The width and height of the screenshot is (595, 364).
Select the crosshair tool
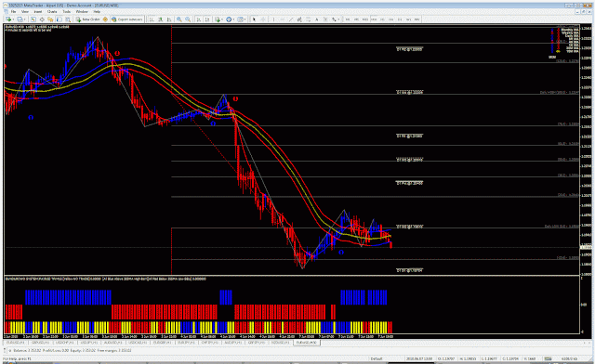click(263, 19)
